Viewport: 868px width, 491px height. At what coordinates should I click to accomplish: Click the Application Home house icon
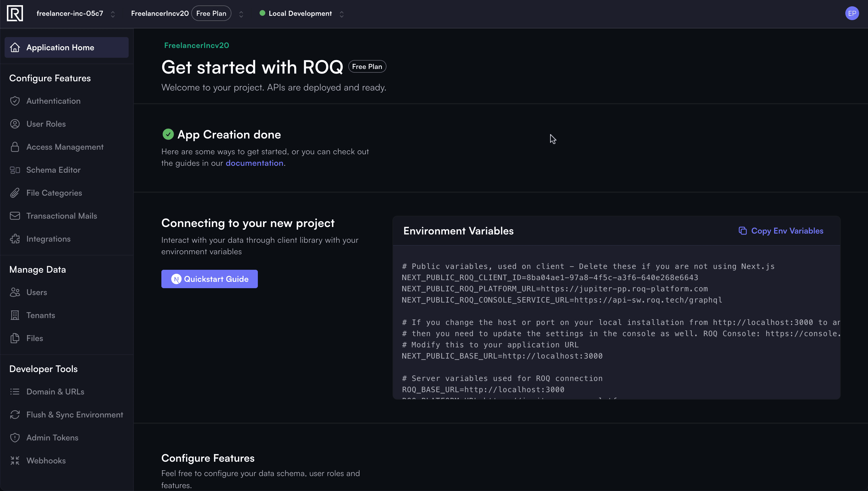coord(15,48)
